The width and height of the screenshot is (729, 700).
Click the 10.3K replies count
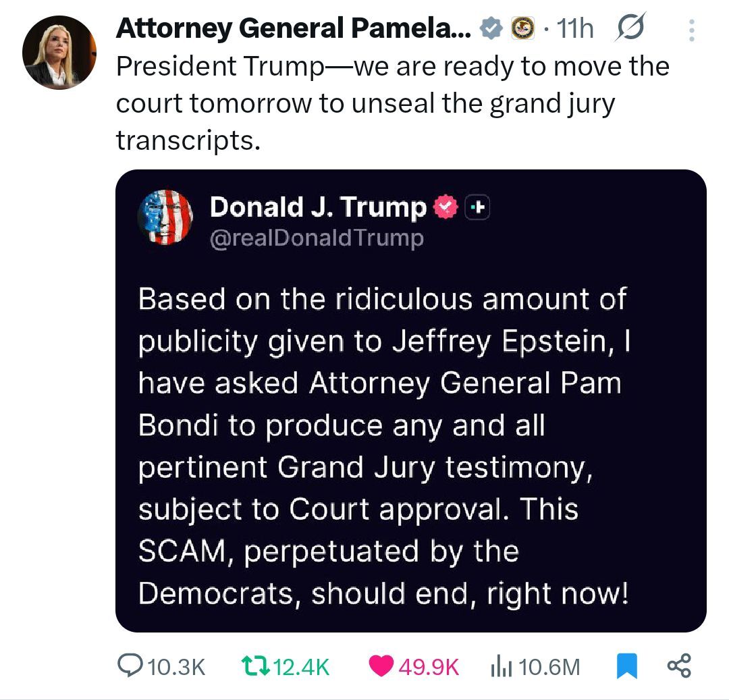pos(176,666)
